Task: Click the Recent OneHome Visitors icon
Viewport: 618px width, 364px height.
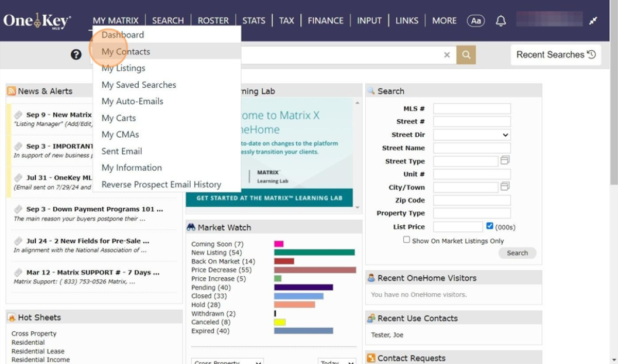Action: [x=371, y=278]
